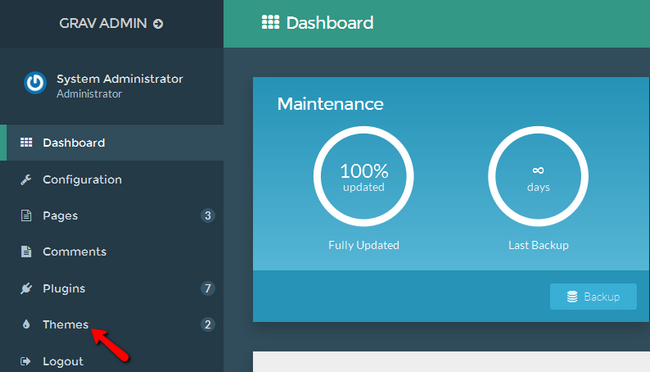
Task: Click the Themes count badge 2
Action: pyautogui.click(x=208, y=324)
